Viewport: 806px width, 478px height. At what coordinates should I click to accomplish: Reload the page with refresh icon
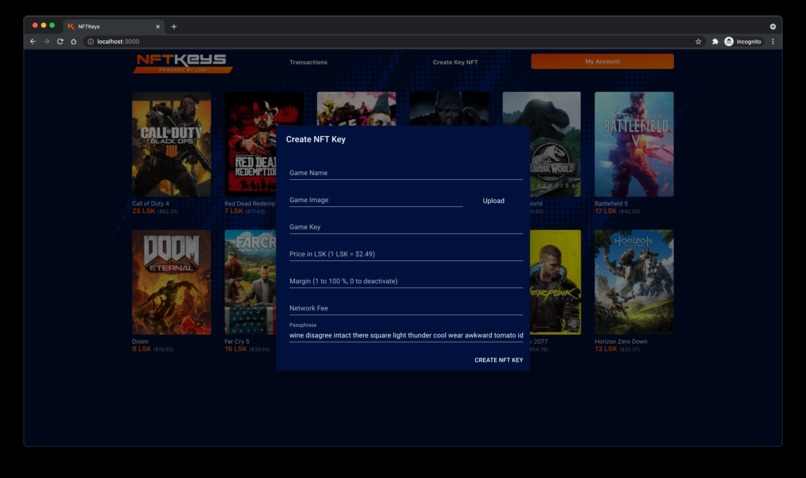pos(60,42)
